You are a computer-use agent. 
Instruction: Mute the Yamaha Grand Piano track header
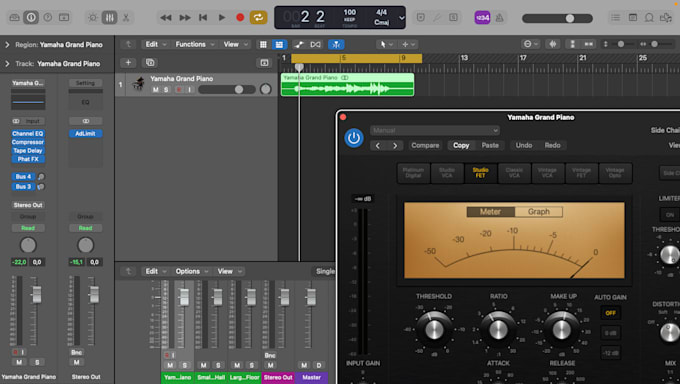156,90
